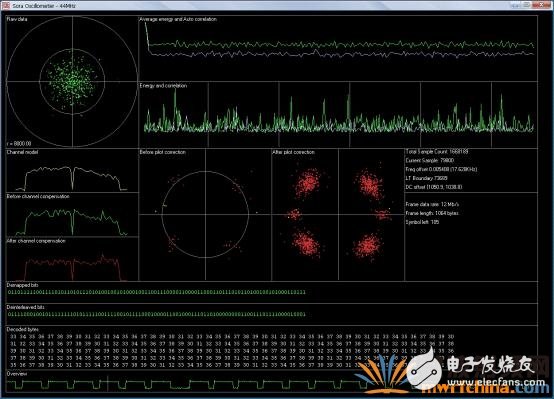The image size is (554, 399).
Task: Click the Demapped bits binary string
Action: pyautogui.click(x=157, y=292)
